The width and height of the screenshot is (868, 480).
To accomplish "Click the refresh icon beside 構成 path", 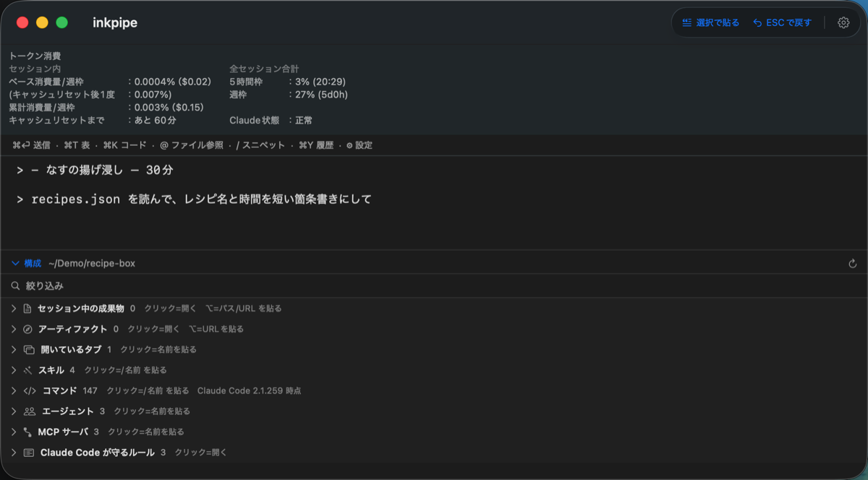I will click(853, 264).
